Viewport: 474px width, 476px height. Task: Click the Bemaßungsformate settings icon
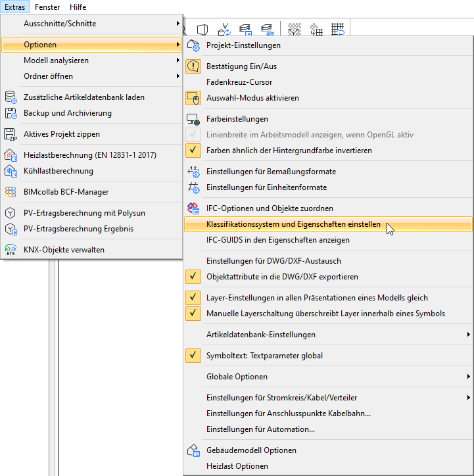coord(193,172)
